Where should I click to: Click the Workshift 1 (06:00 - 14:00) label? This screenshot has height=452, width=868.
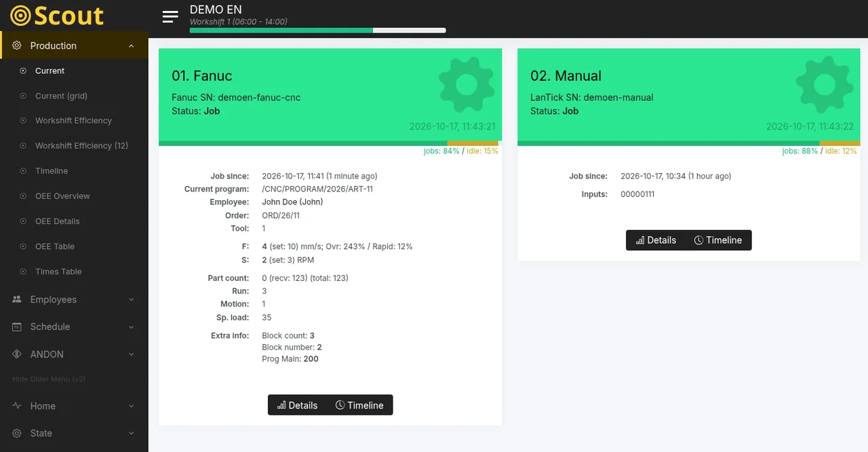pos(239,22)
